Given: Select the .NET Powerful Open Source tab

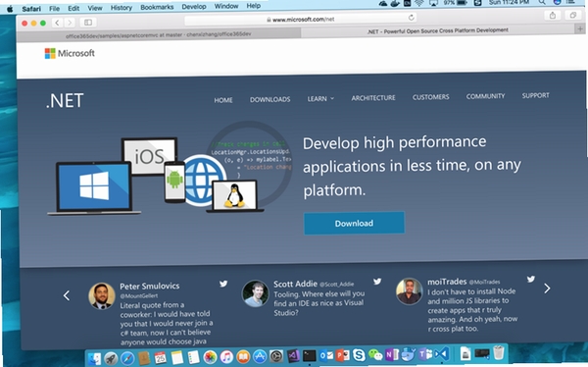Looking at the screenshot, I should coord(437,30).
